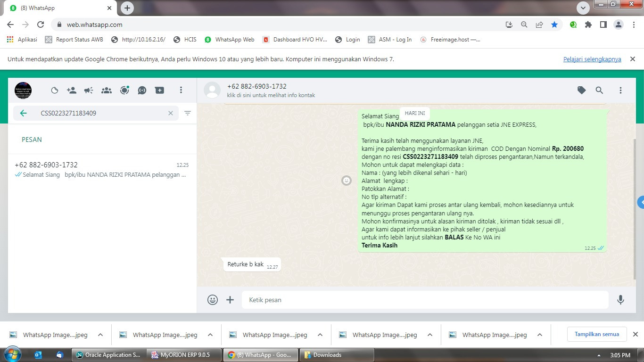Viewport: 644px width, 362px height.
Task: Toggle the Chrome side panel icon
Action: pos(603,25)
